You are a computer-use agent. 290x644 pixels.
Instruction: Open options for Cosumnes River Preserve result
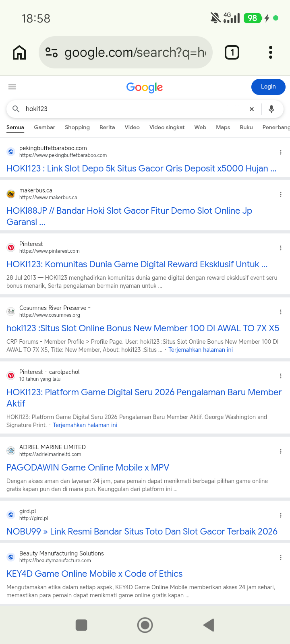281,312
